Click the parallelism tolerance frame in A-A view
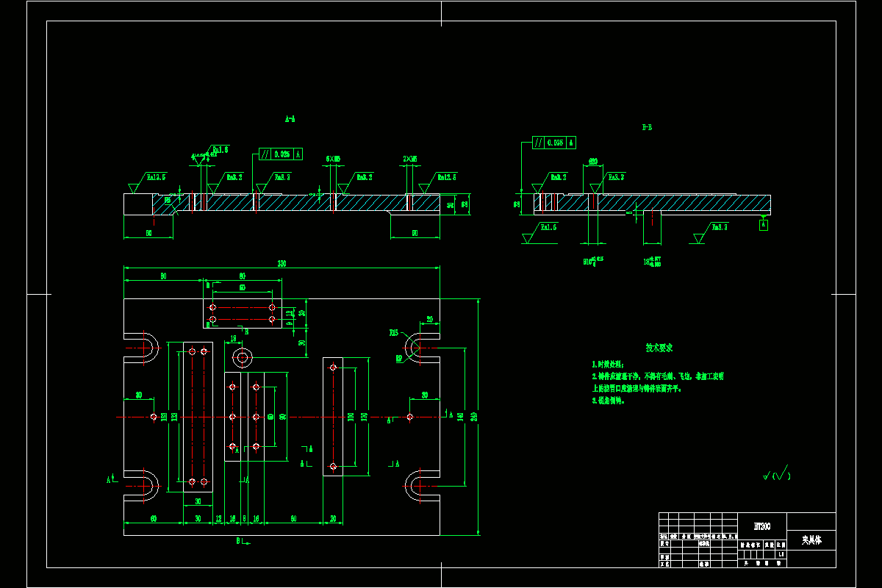The height and width of the screenshot is (588, 882). point(281,154)
